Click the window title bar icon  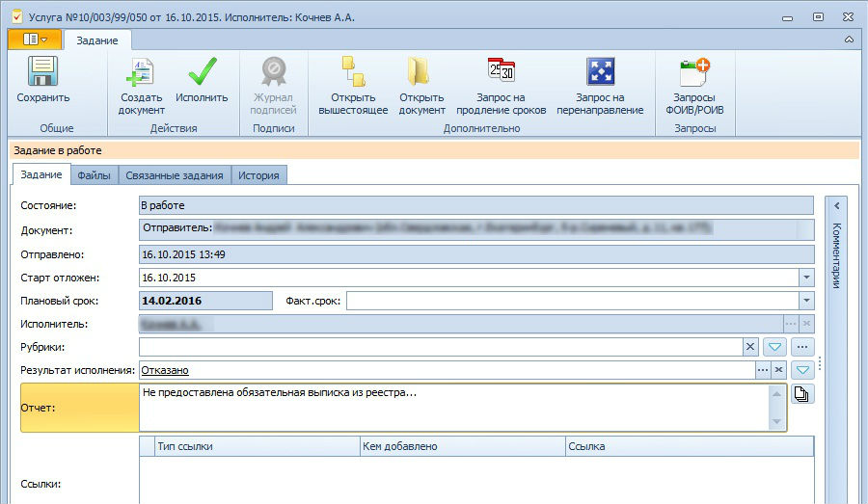(17, 16)
